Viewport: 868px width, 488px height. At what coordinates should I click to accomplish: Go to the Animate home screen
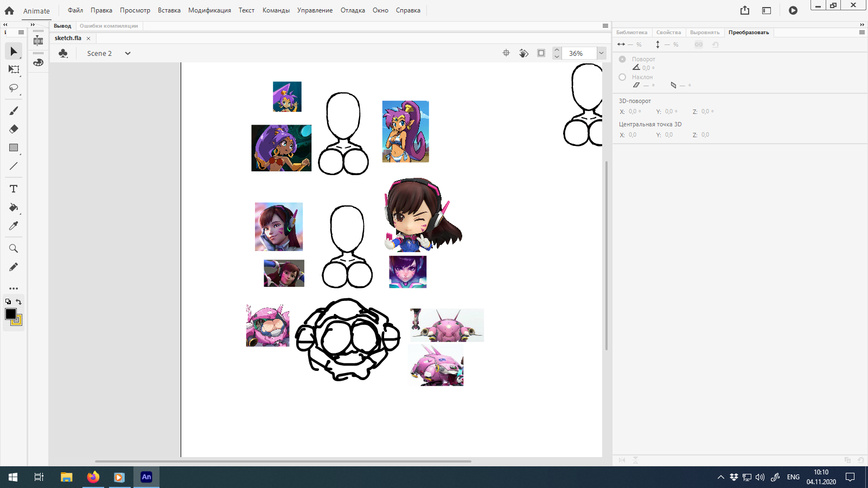[9, 10]
